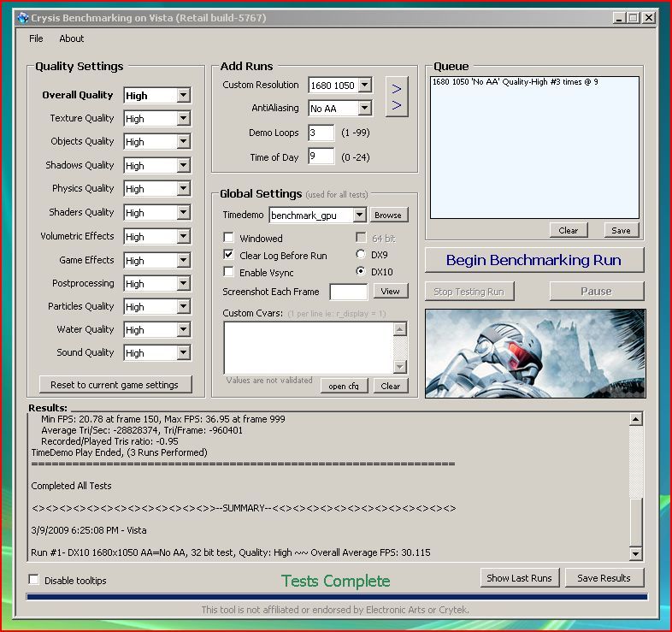Click Browse next to Timedemo
The height and width of the screenshot is (632, 672).
tap(388, 215)
